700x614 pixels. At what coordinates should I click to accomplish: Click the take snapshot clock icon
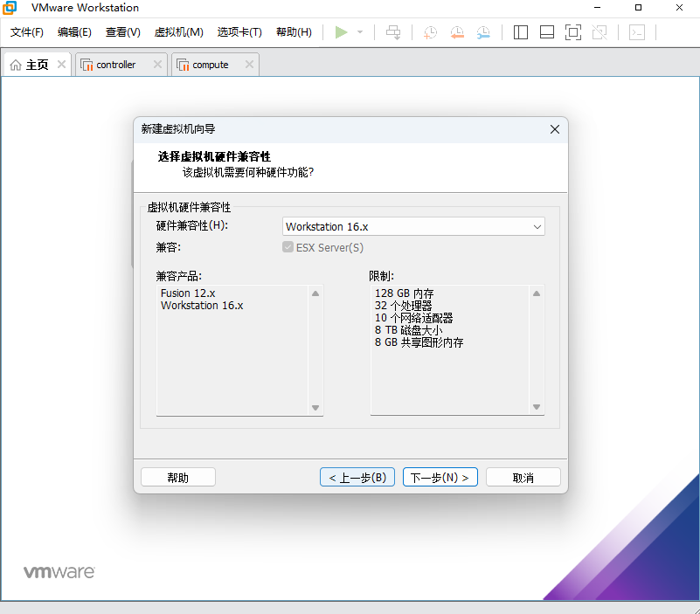(430, 32)
